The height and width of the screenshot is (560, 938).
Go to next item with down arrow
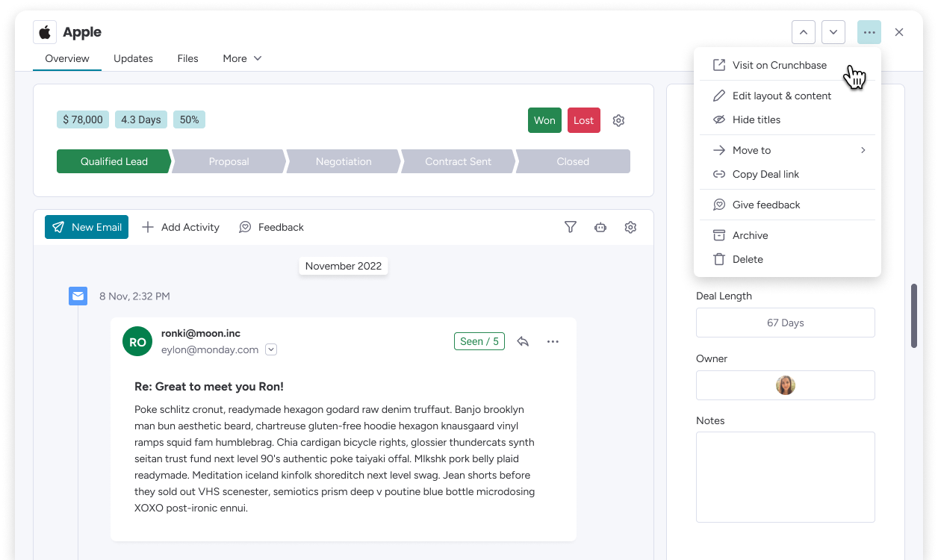pos(833,32)
